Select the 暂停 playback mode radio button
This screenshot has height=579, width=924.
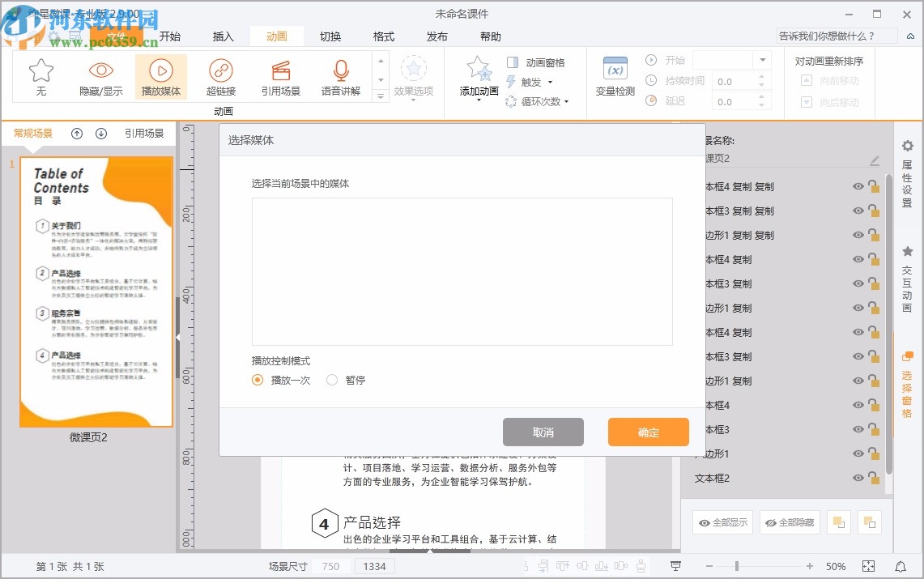pos(331,380)
